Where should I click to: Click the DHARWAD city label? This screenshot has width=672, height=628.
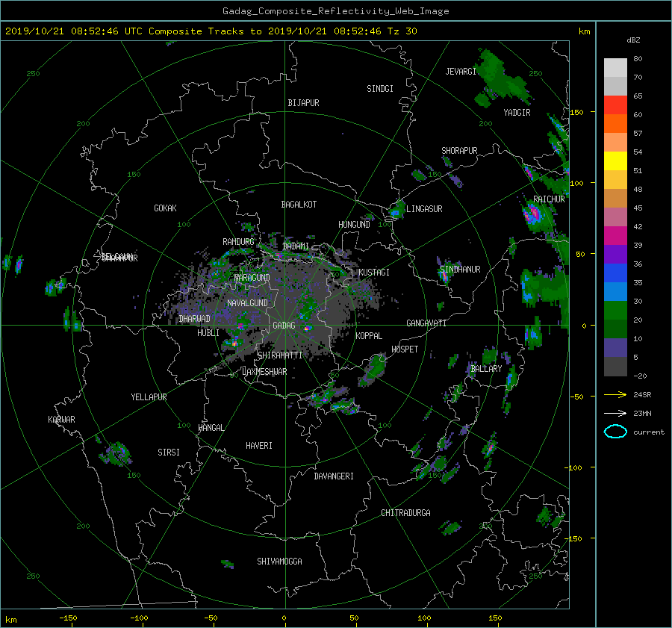pos(195,319)
